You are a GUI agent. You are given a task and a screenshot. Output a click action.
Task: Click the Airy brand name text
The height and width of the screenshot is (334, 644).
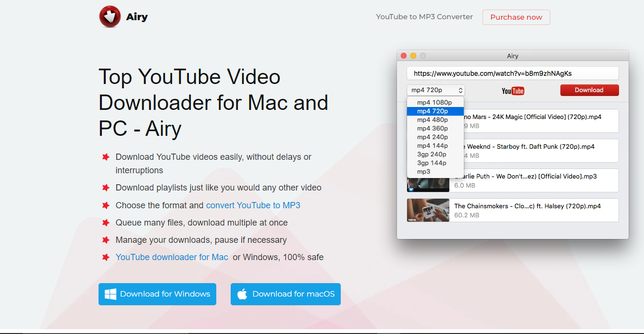[137, 17]
